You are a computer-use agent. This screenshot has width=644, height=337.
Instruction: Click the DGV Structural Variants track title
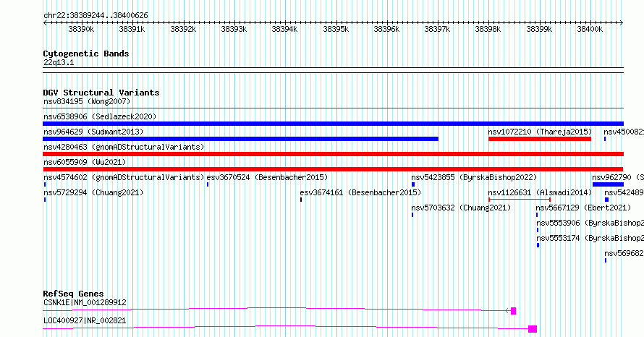point(101,93)
